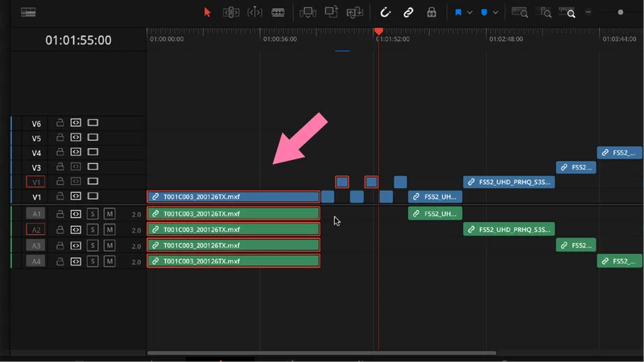
Task: Lock the V3 video track
Action: click(60, 167)
